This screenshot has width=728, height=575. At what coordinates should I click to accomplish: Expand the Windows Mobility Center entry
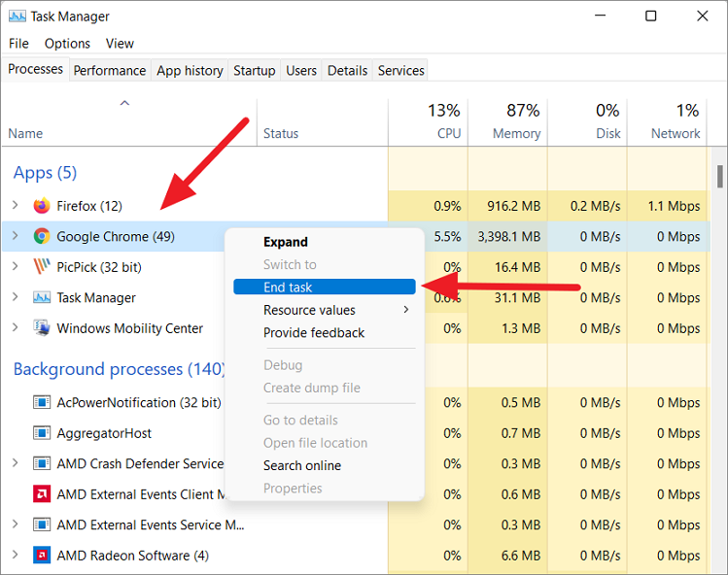pos(16,327)
